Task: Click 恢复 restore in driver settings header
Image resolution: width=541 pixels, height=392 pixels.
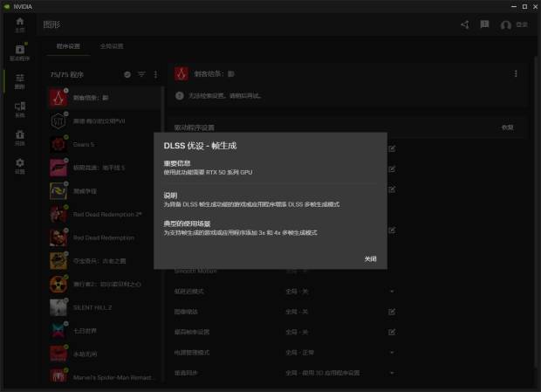Action: (507, 127)
